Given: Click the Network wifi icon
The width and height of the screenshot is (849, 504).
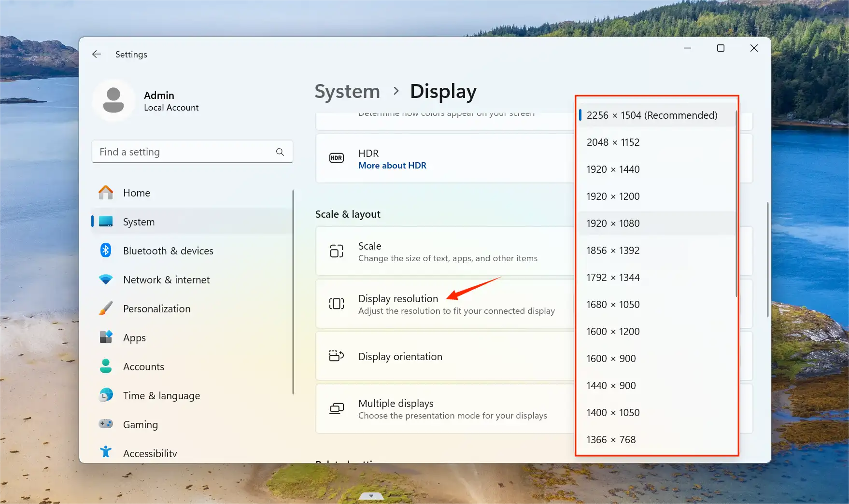Looking at the screenshot, I should [106, 280].
